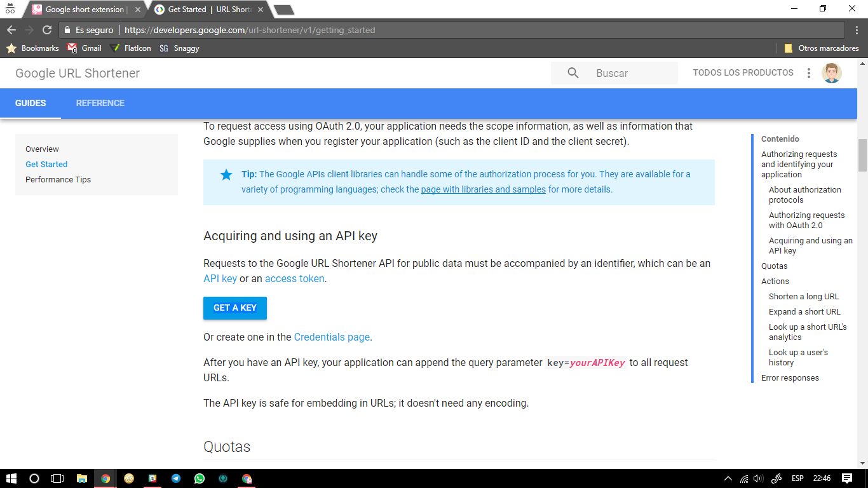Screen dimensions: 868x488
Task: Show hidden system tray icons
Action: click(728, 478)
